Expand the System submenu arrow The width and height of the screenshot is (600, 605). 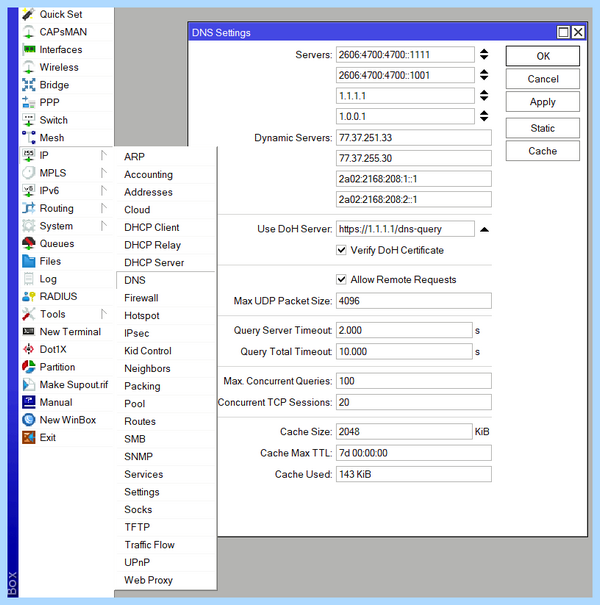pyautogui.click(x=103, y=225)
